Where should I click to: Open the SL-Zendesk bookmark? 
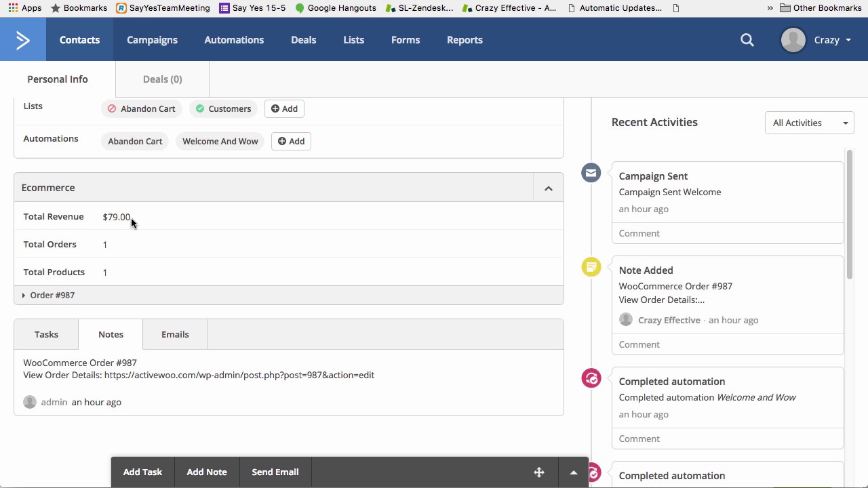coord(419,8)
